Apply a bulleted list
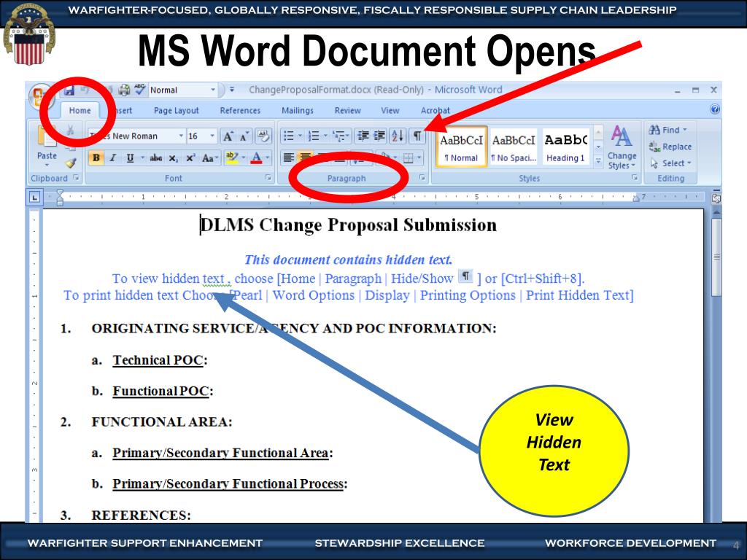Image resolution: width=747 pixels, height=560 pixels. [x=289, y=136]
